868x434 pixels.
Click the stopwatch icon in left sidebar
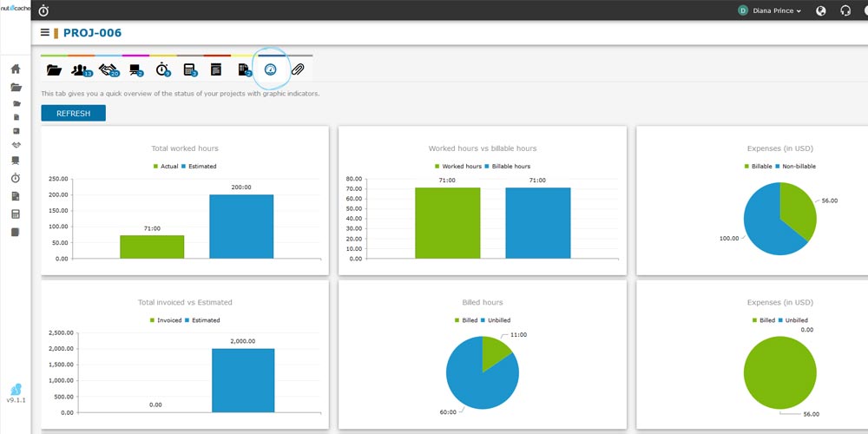(16, 178)
